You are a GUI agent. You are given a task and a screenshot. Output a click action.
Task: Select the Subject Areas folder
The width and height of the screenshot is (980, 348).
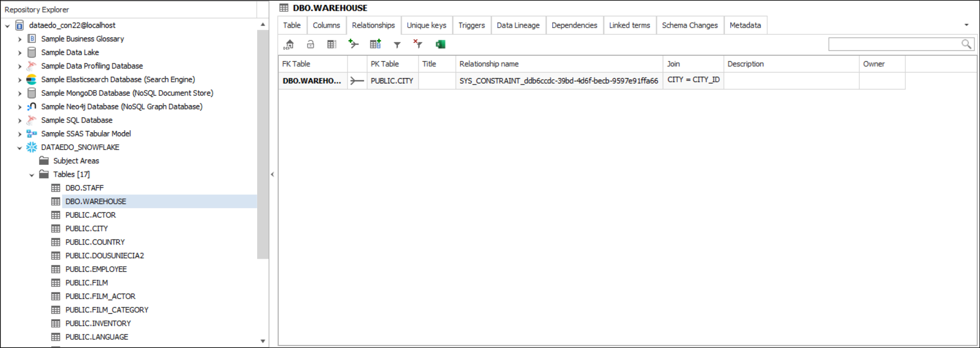coord(76,161)
